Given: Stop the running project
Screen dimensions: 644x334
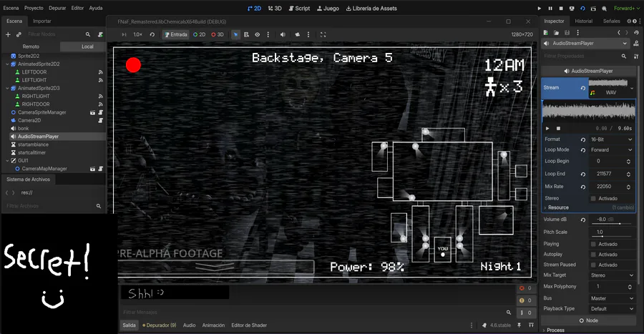Looking at the screenshot, I should tap(560, 8).
